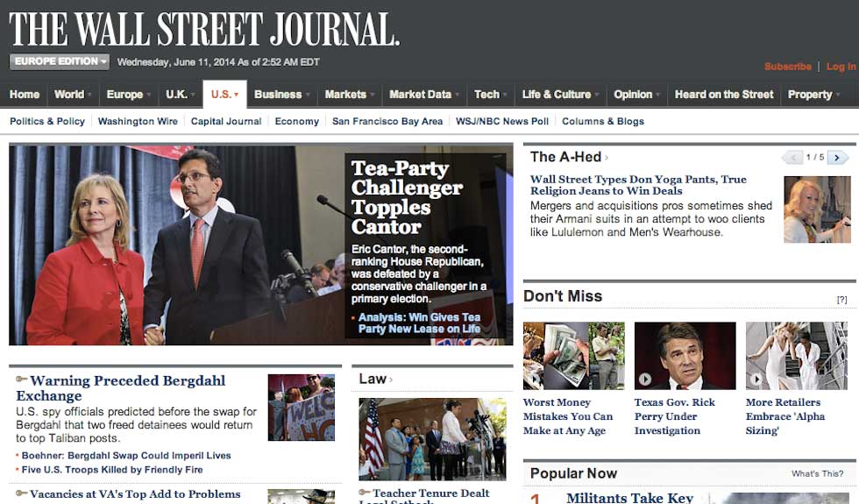Open the Worst Money Mistakes thumbnail
859x504 pixels.
coord(573,355)
